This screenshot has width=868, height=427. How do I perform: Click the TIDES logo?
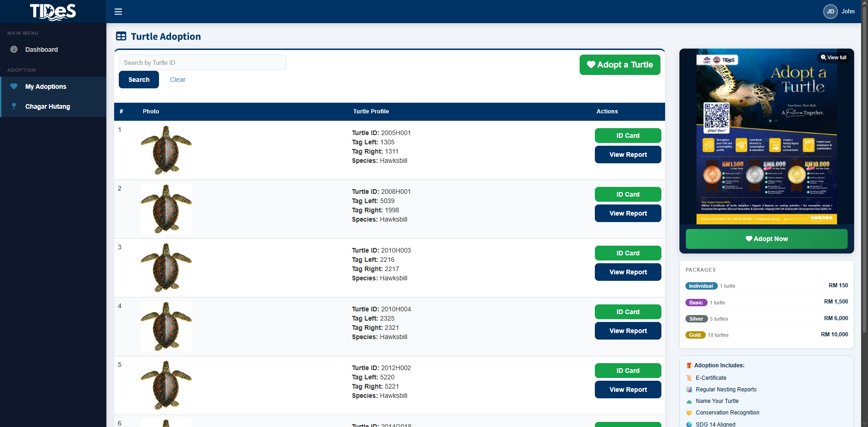[x=53, y=12]
